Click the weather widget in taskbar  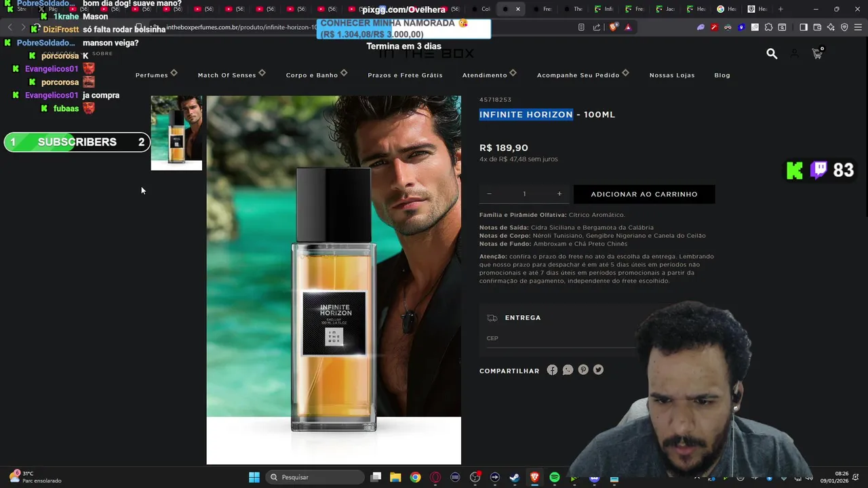[x=35, y=477]
